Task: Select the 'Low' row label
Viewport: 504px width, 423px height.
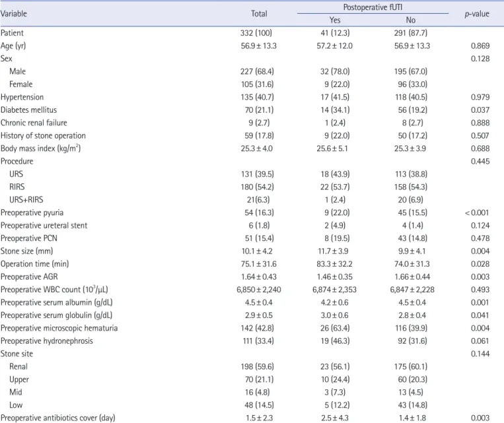Action: (x=16, y=405)
